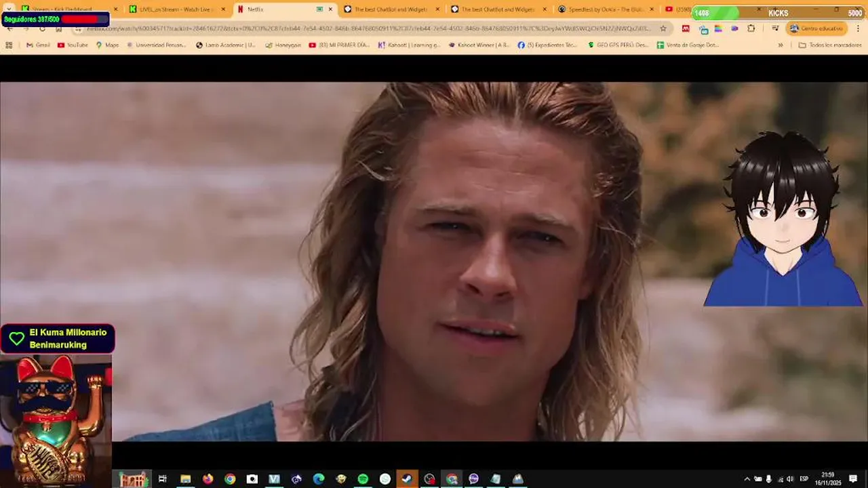Screen dimensions: 868x488
Task: Open Kahoot Winner bookmark
Action: pos(479,45)
